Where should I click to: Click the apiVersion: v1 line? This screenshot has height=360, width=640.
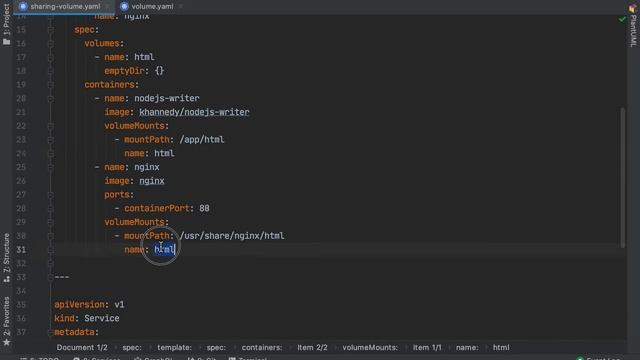coord(89,304)
